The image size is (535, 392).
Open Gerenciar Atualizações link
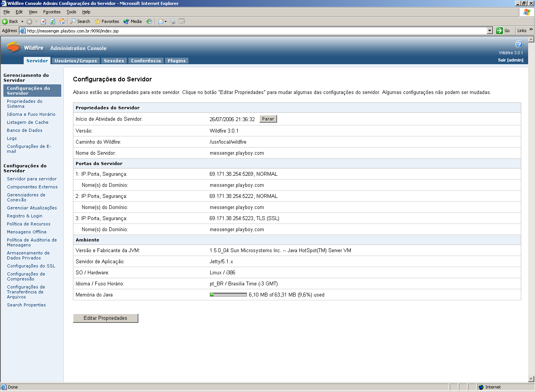32,208
